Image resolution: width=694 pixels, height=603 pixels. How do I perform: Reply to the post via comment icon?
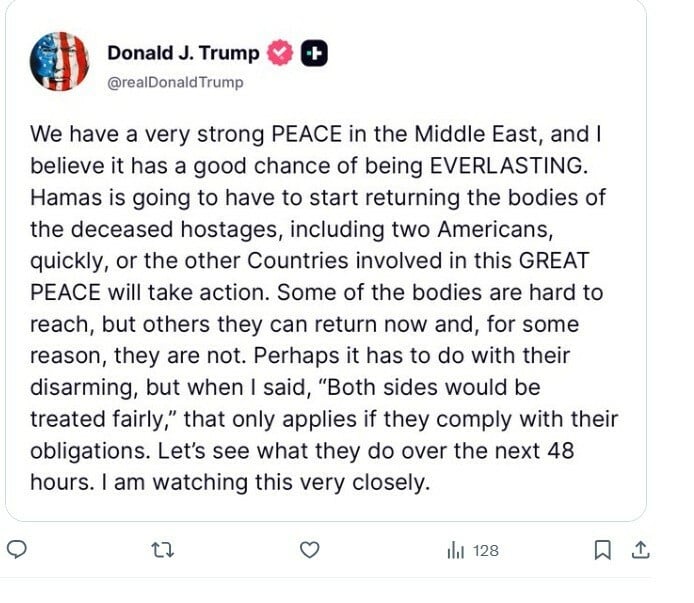click(16, 549)
